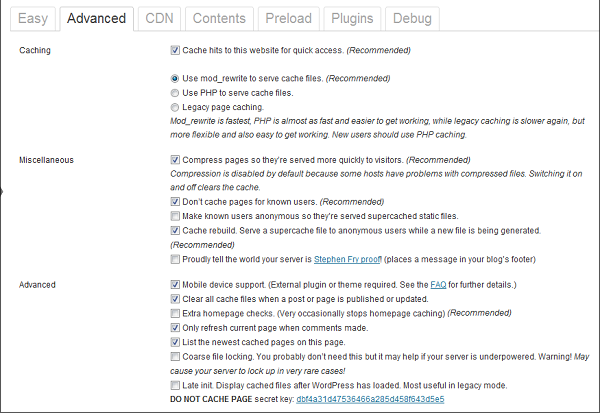Image resolution: width=600 pixels, height=413 pixels.
Task: Open the Preload settings tab
Action: 289,19
